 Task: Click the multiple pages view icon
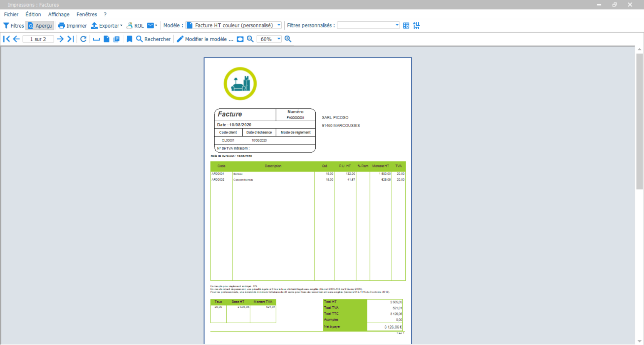[x=116, y=39]
